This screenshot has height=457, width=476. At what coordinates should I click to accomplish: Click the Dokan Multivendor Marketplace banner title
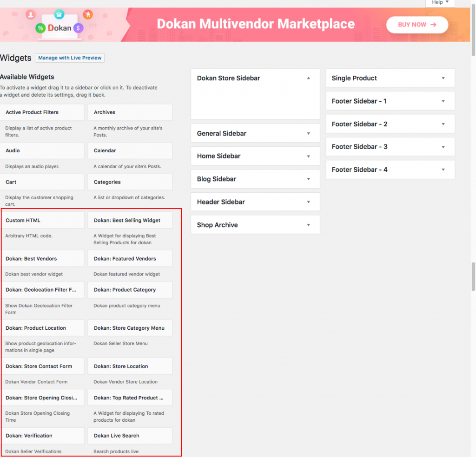256,24
